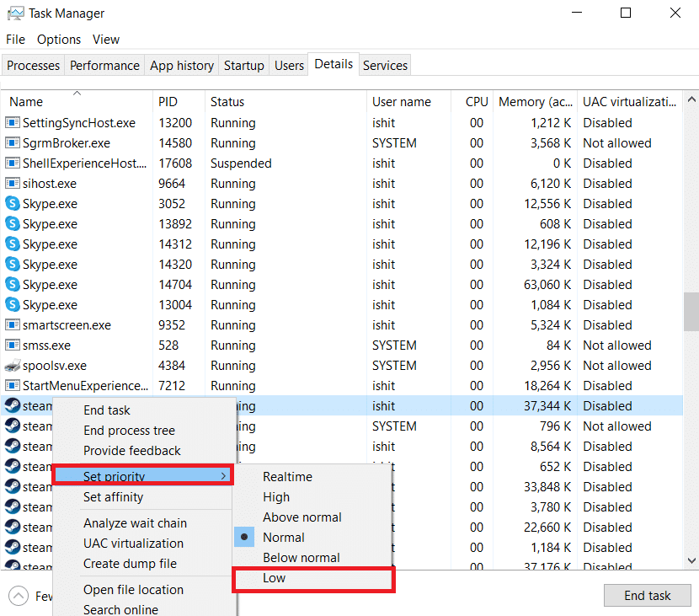The width and height of the screenshot is (699, 616).
Task: Click the scrollbar down arrow
Action: (691, 560)
